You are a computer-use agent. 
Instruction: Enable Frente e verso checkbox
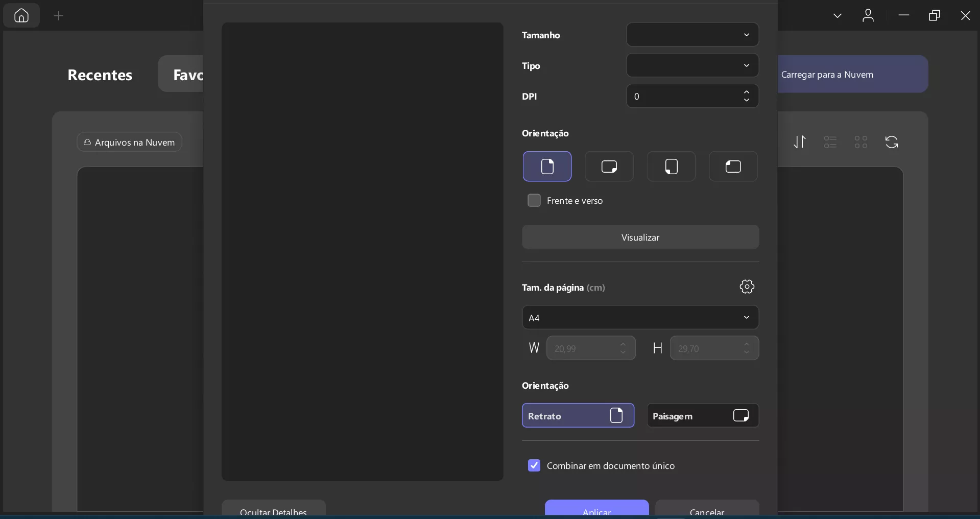point(534,200)
